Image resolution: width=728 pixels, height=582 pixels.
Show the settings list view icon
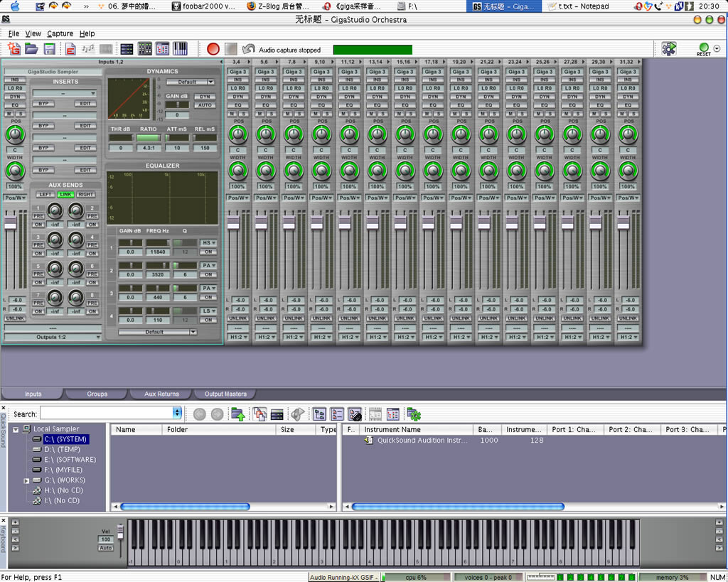point(163,49)
